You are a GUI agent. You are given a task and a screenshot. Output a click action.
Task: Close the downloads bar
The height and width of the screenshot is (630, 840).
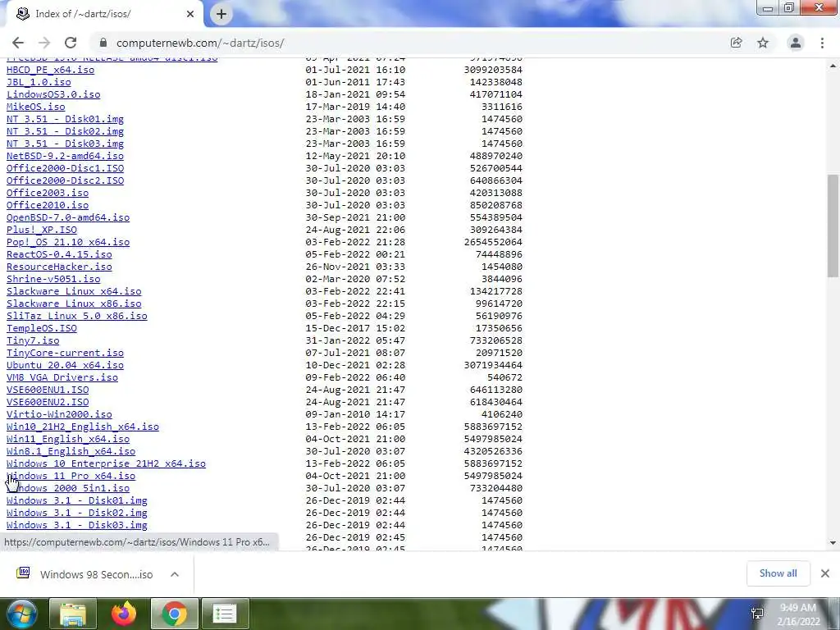[x=825, y=573]
